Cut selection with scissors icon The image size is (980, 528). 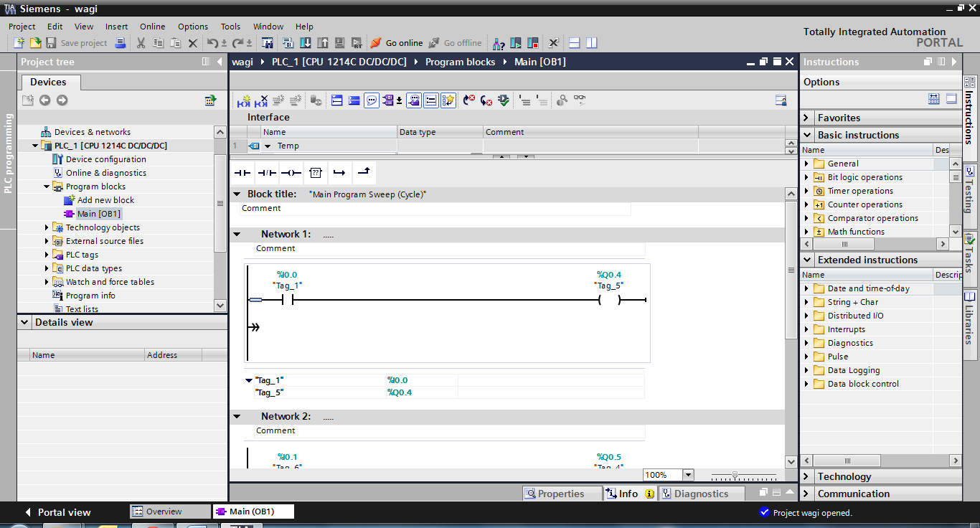141,43
